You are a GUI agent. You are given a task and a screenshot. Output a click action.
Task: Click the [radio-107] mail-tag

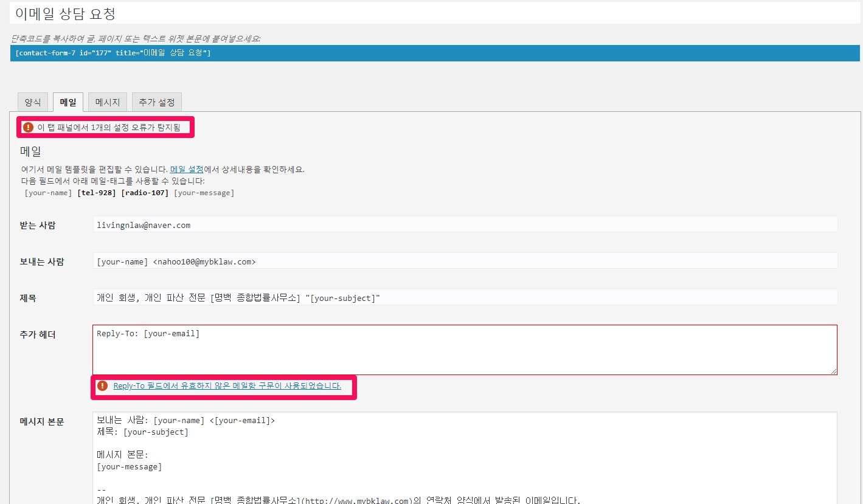click(x=145, y=193)
